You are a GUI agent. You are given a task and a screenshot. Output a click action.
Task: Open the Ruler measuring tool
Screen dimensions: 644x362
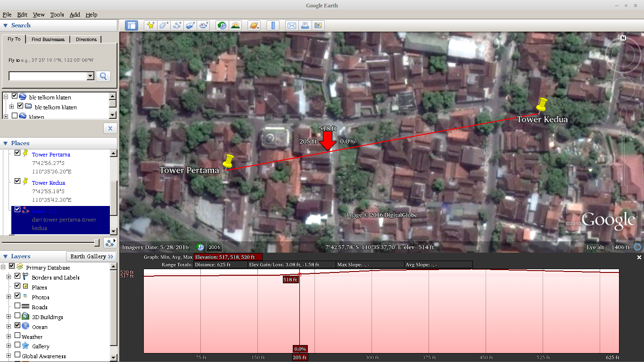(x=273, y=25)
